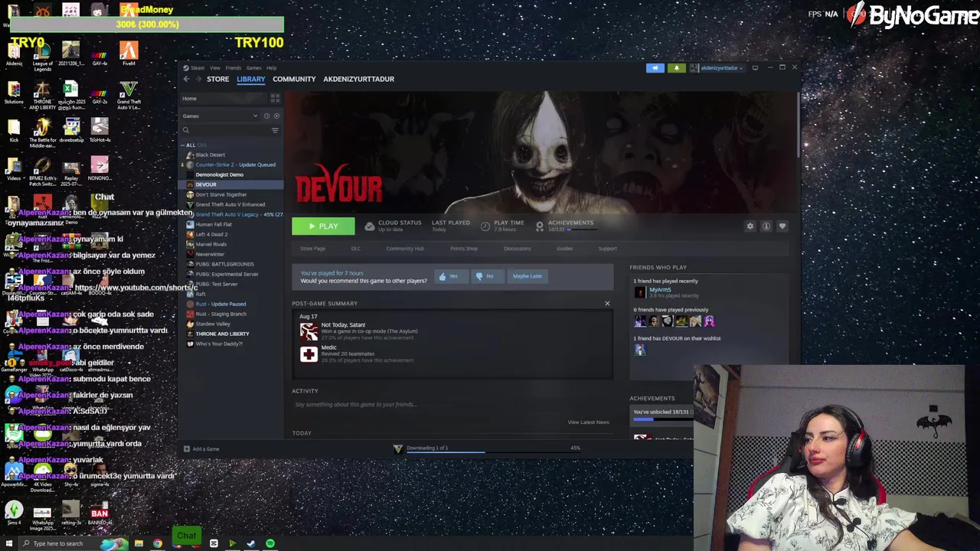980x551 pixels.
Task: Open the Discussions link
Action: (517, 249)
